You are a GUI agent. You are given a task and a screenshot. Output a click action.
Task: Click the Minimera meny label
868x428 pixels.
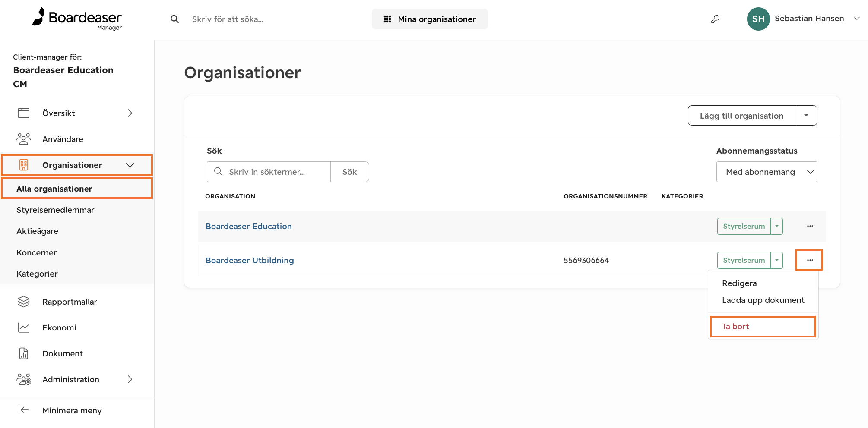coord(72,410)
